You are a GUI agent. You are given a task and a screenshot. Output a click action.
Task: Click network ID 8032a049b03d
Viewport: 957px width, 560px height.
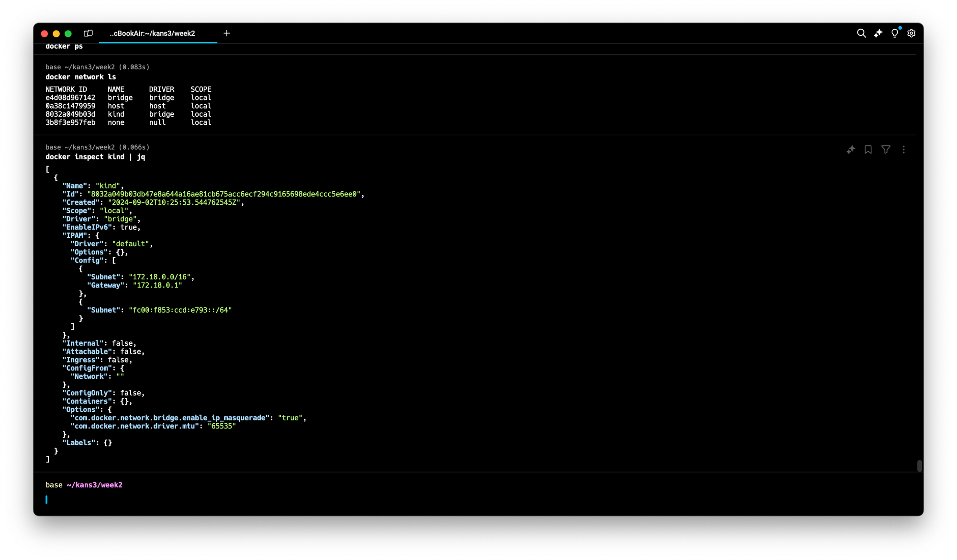pyautogui.click(x=70, y=114)
